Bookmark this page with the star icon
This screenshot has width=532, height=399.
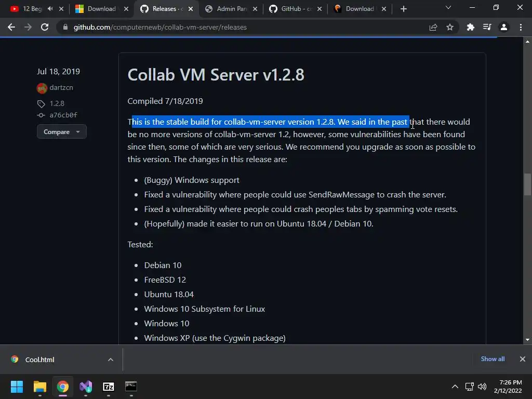coord(450,27)
